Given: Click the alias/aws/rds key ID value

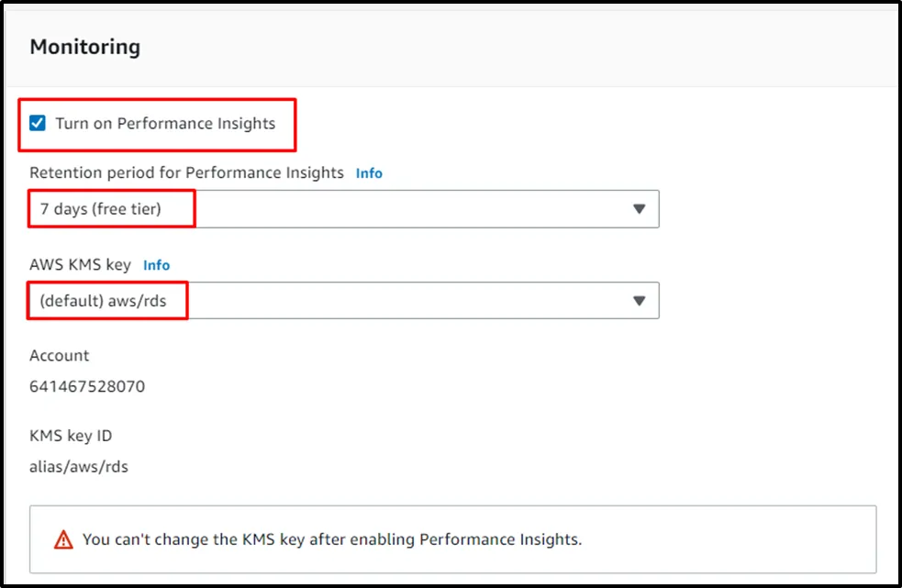Looking at the screenshot, I should pyautogui.click(x=79, y=467).
